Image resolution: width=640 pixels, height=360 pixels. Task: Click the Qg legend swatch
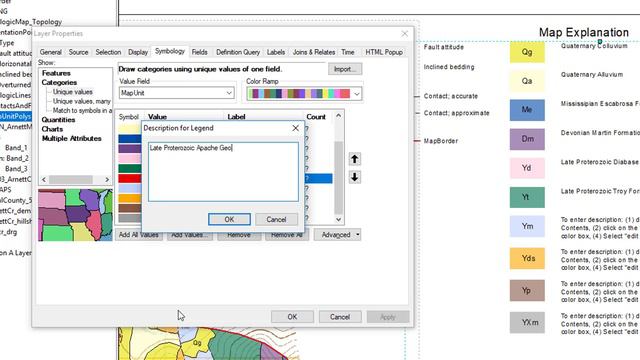point(527,52)
